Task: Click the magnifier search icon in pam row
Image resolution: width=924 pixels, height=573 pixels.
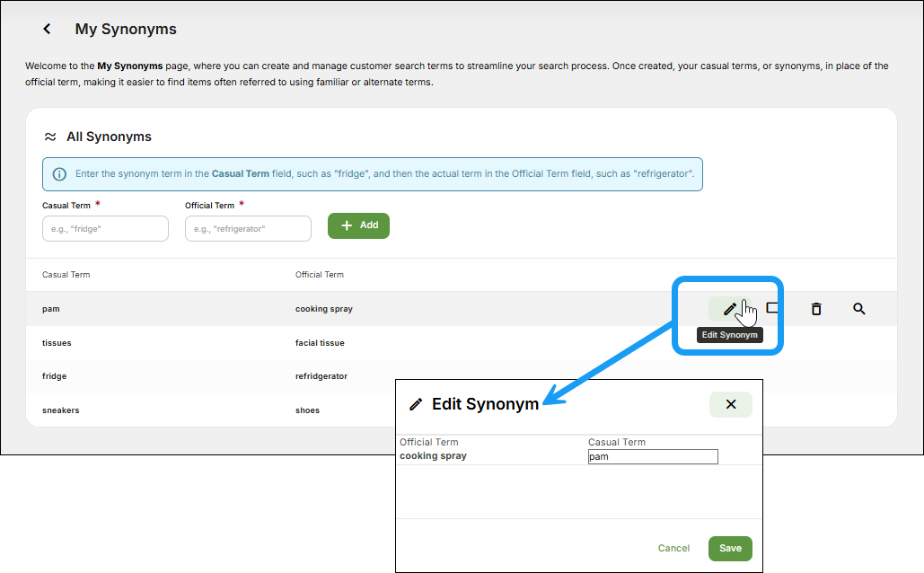Action: click(x=858, y=309)
